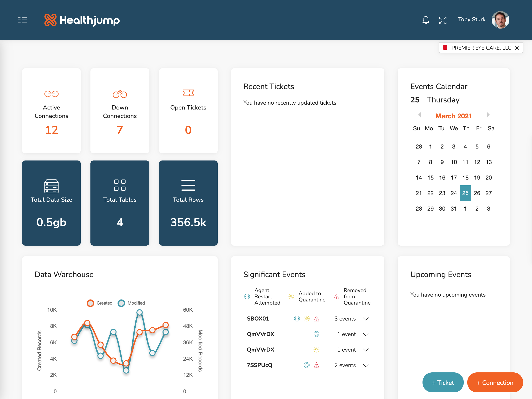This screenshot has height=399, width=532.
Task: Select March 25 on the calendar
Action: pos(465,193)
